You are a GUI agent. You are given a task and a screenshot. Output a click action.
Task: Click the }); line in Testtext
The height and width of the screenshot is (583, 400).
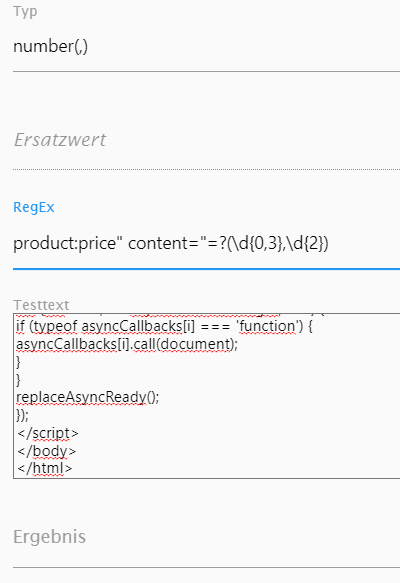pyautogui.click(x=22, y=415)
